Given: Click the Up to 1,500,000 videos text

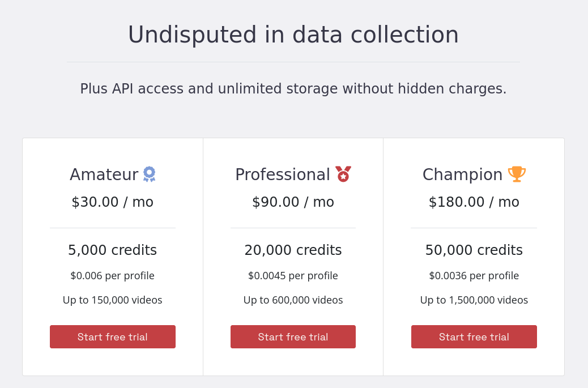Looking at the screenshot, I should pyautogui.click(x=474, y=300).
